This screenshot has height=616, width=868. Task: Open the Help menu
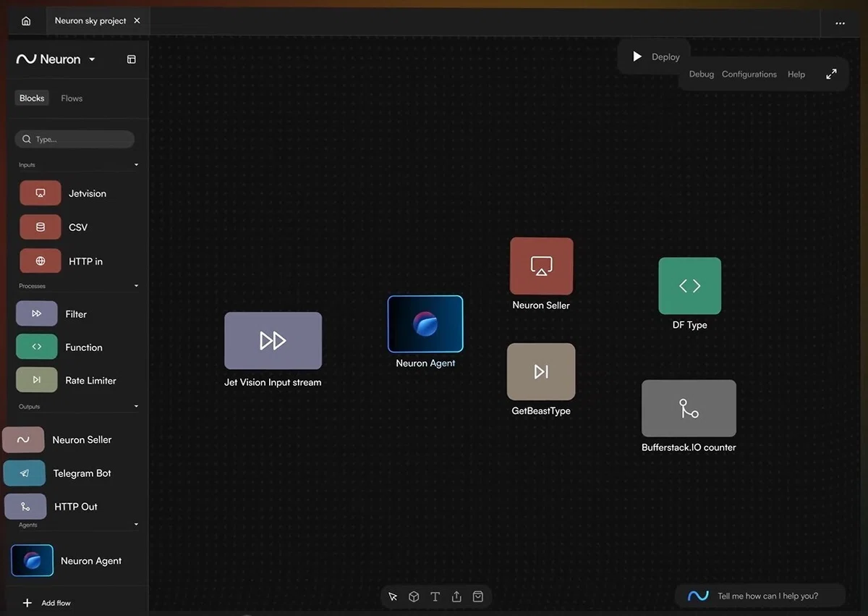[x=796, y=75]
